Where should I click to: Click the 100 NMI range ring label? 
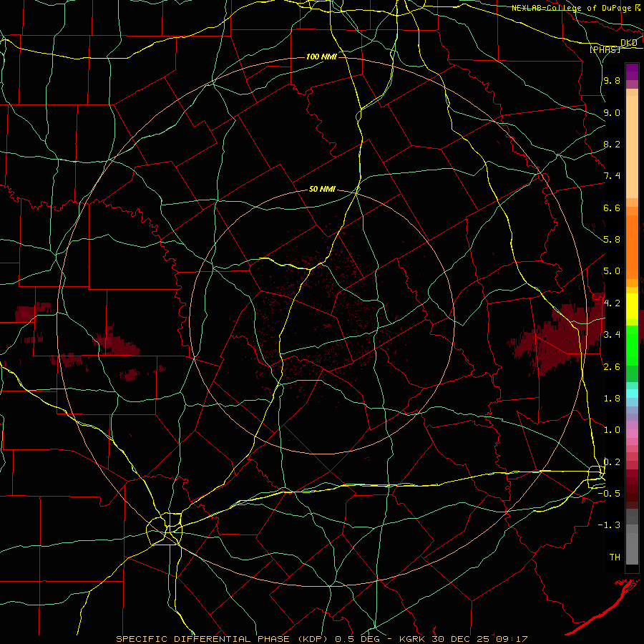coord(321,57)
